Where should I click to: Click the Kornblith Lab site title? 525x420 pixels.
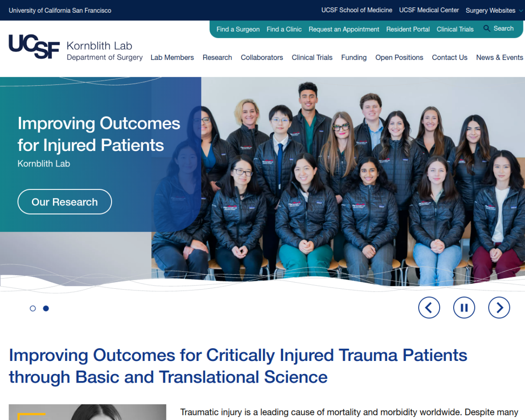tap(99, 46)
